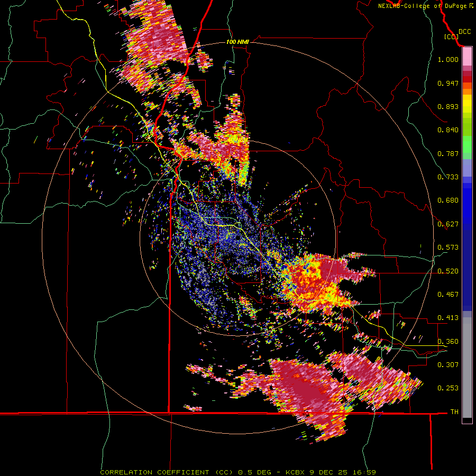The height and width of the screenshot is (476, 476).
Task: Click the [CC] legend unit label
Action: 451,36
